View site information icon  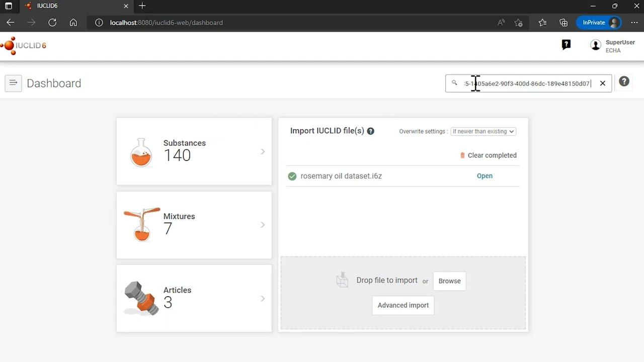99,23
